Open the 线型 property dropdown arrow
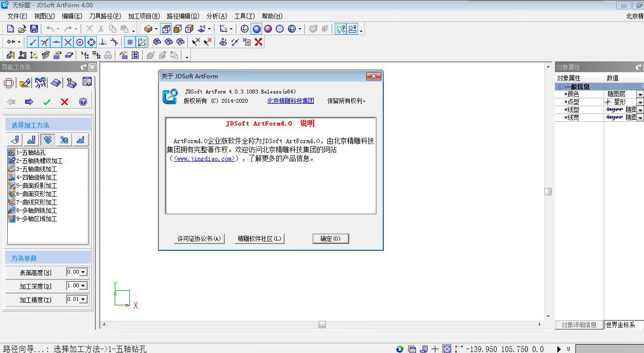644x353 pixels. pyautogui.click(x=640, y=110)
